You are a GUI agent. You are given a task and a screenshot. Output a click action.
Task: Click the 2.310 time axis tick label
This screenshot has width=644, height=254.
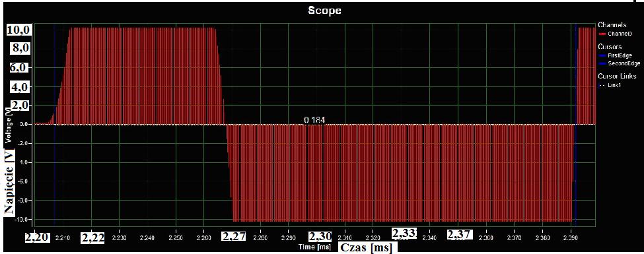345,238
